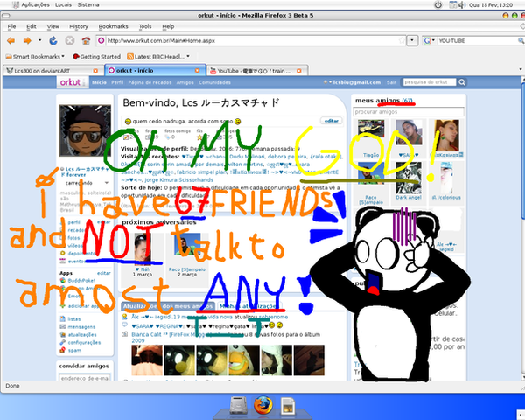The width and height of the screenshot is (525, 420).
Task: Open the View menu
Action: [x=52, y=26]
